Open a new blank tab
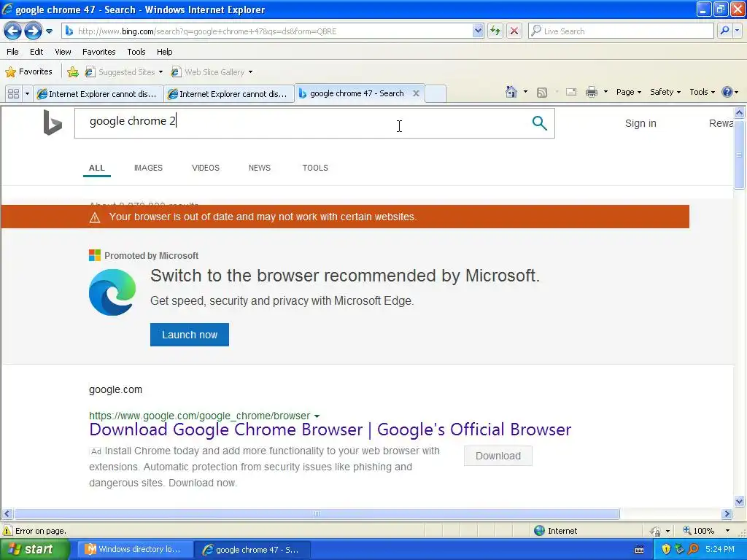The image size is (747, 560). tap(435, 93)
